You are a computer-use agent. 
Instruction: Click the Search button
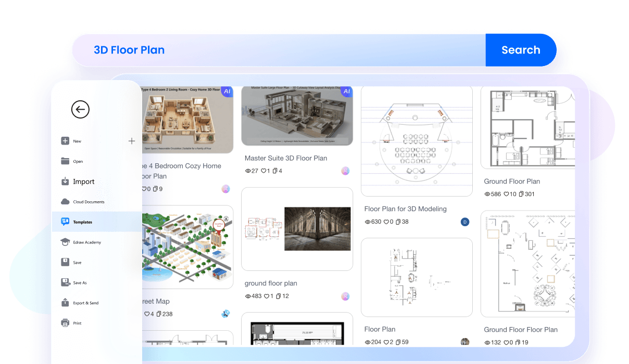point(521,50)
